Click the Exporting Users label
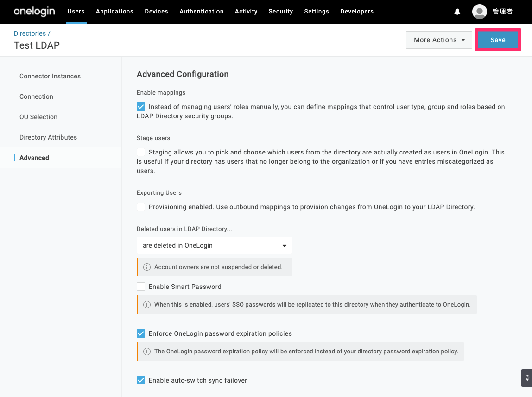Viewport: 532px width, 397px height. [159, 193]
